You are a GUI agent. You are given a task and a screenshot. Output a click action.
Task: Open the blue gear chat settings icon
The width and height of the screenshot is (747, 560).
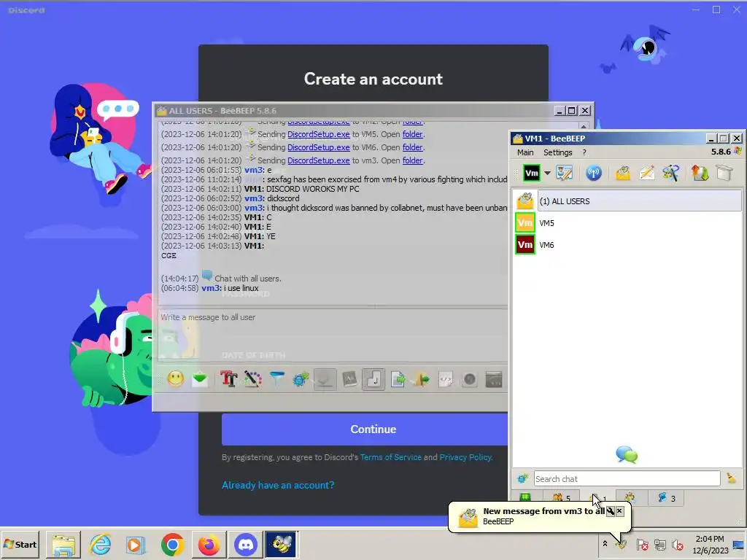point(301,379)
